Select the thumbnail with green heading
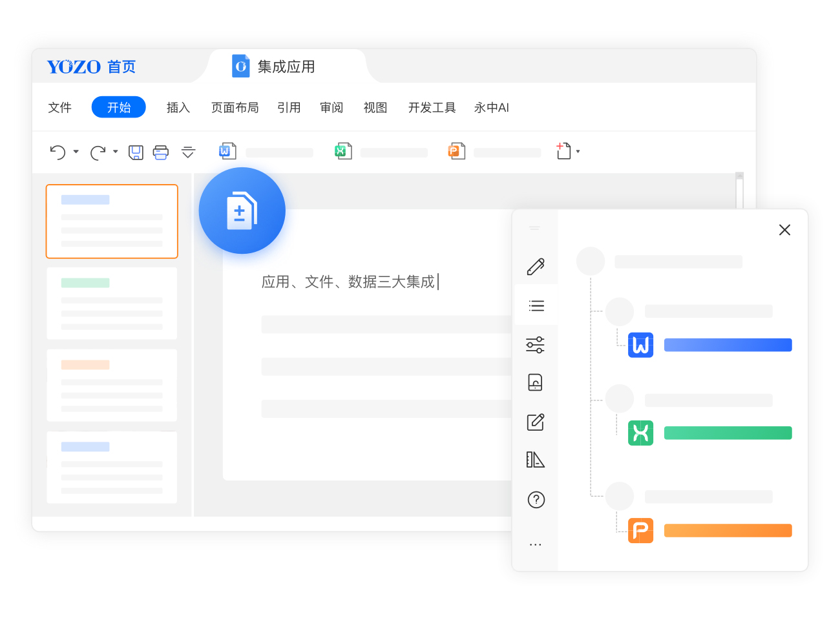This screenshot has height=620, width=840. point(112,304)
